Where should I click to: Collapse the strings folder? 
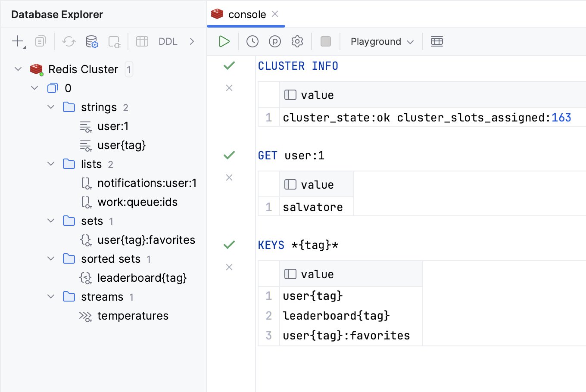tap(50, 107)
